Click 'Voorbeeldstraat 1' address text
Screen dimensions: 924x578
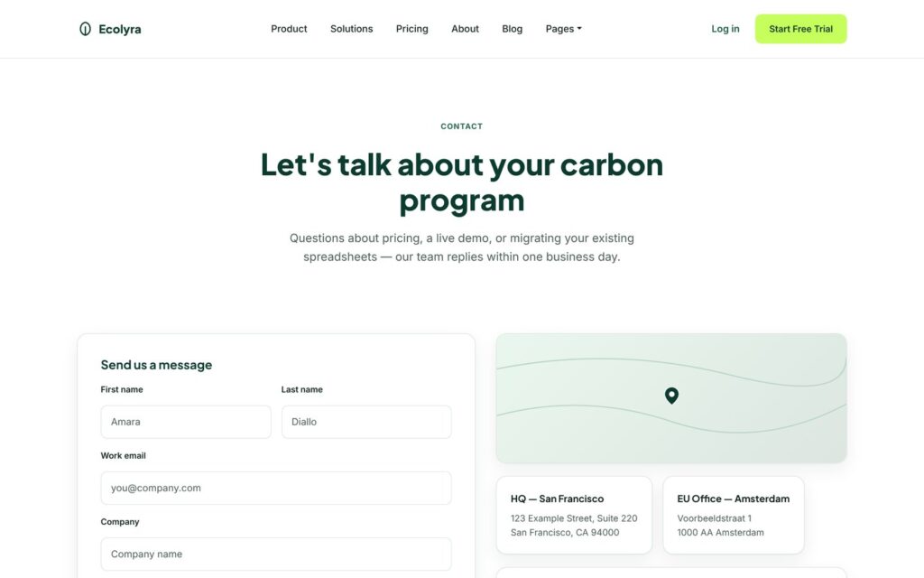(715, 518)
